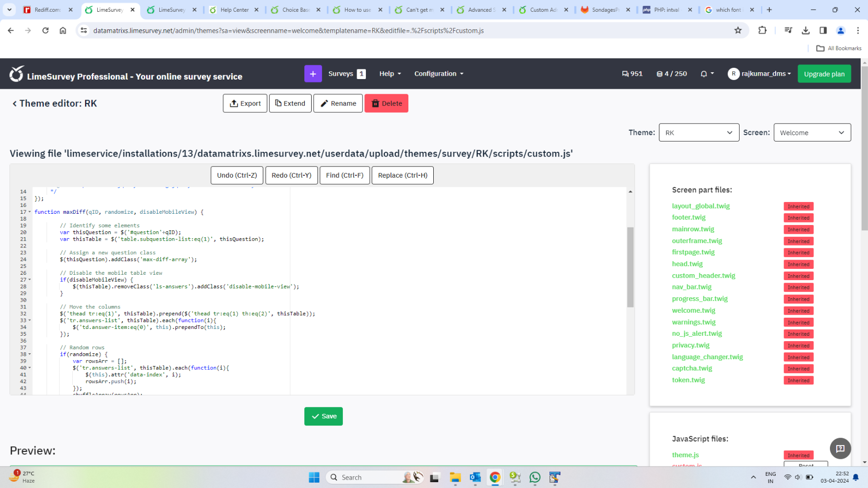Show hidden icons in the system tray
The height and width of the screenshot is (488, 868).
click(753, 477)
